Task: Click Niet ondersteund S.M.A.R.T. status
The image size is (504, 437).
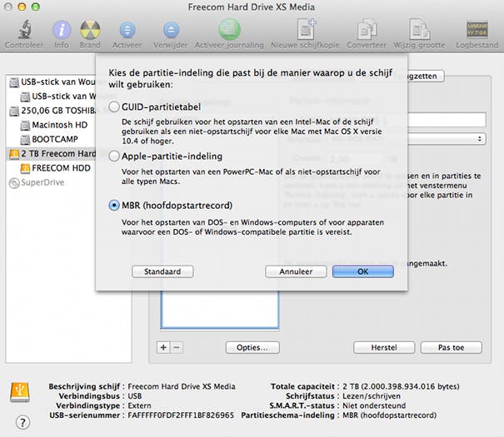Action: 374,405
